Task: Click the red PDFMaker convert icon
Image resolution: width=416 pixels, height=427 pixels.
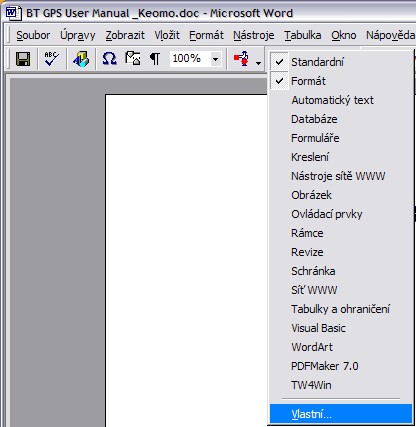Action: (x=241, y=59)
